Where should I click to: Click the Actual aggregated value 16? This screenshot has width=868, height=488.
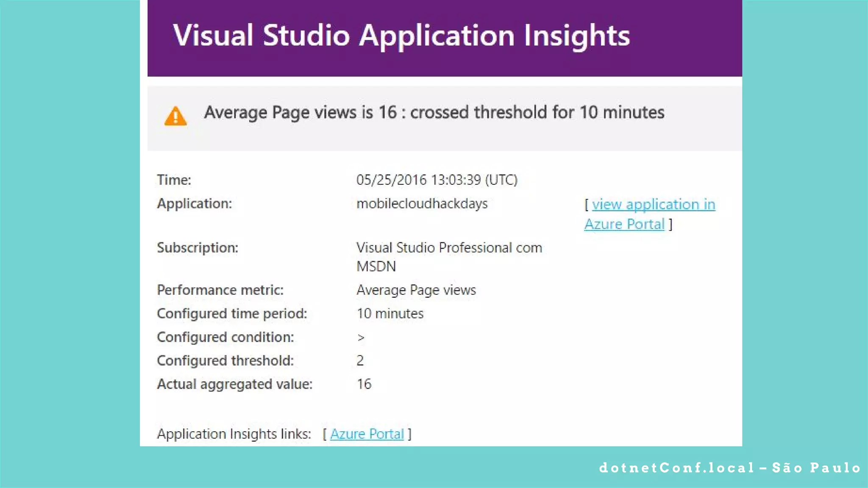point(364,384)
